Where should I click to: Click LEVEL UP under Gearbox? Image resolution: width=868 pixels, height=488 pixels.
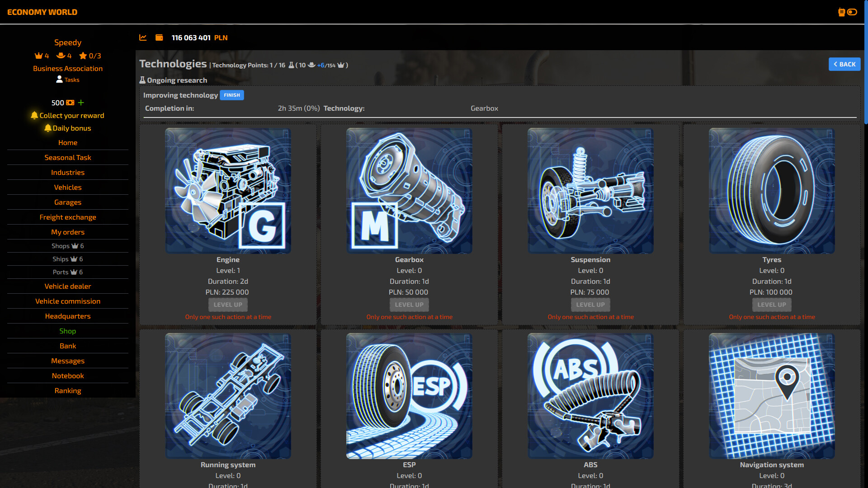point(409,305)
